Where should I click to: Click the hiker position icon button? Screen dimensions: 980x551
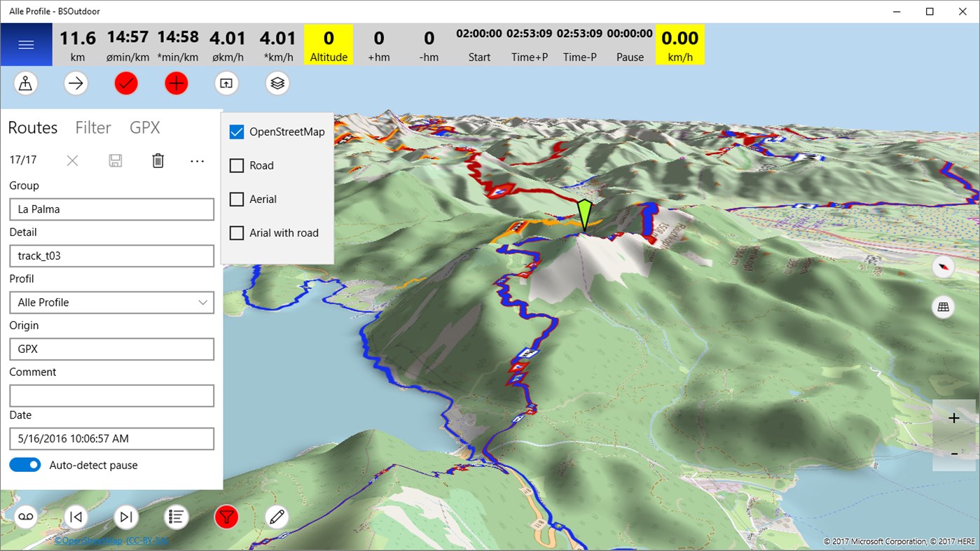(26, 83)
